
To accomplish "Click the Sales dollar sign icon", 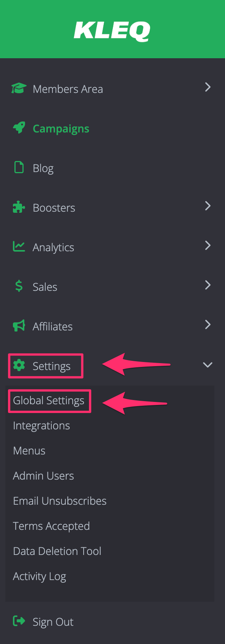I will (19, 286).
